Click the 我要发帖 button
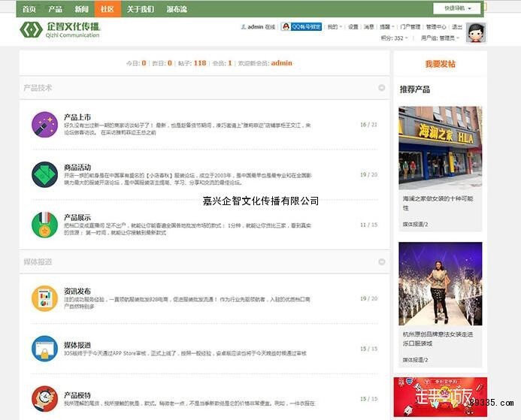The height and width of the screenshot is (420, 521). (440, 65)
